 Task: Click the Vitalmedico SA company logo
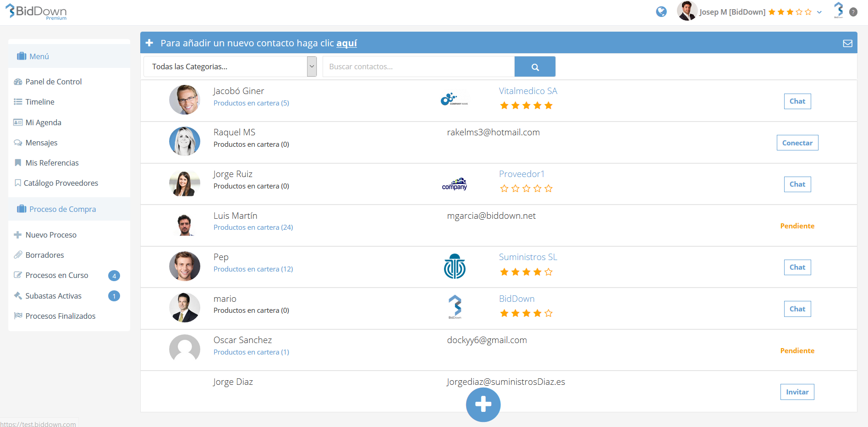click(x=454, y=100)
